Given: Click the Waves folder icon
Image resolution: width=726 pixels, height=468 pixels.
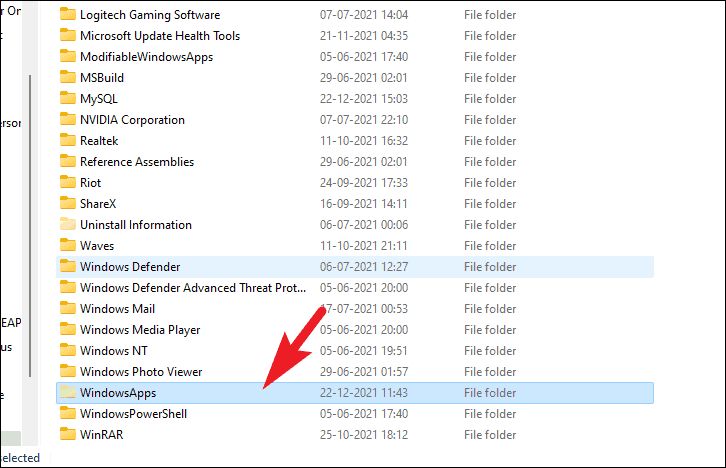Looking at the screenshot, I should click(68, 245).
